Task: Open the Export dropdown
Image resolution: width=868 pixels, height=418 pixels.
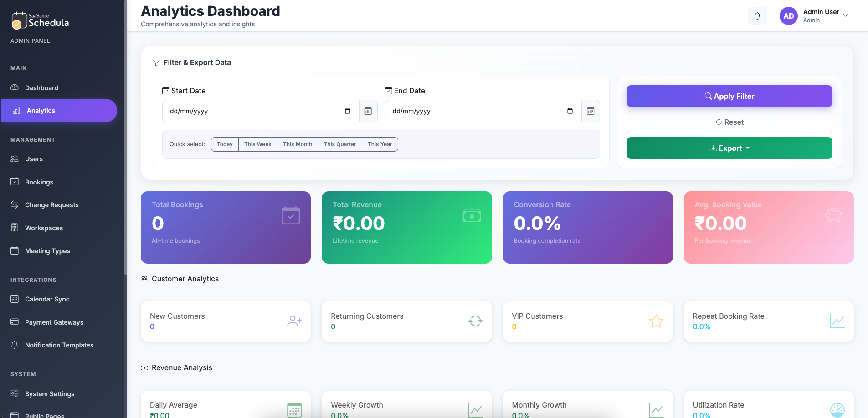Action: click(x=729, y=148)
